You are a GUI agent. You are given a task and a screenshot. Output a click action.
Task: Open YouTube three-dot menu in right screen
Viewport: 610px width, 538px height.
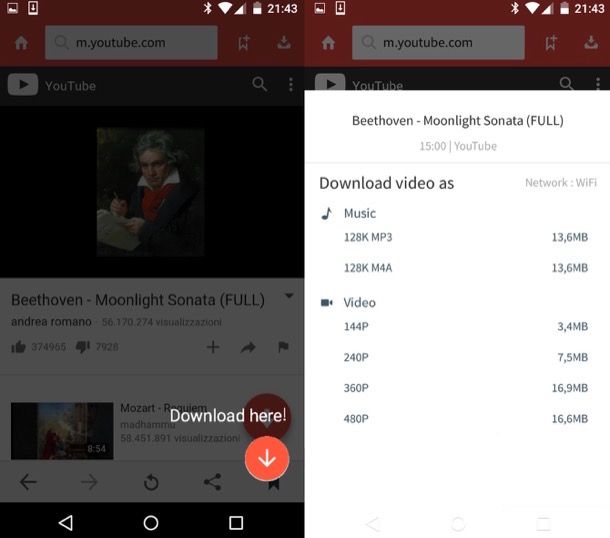598,83
